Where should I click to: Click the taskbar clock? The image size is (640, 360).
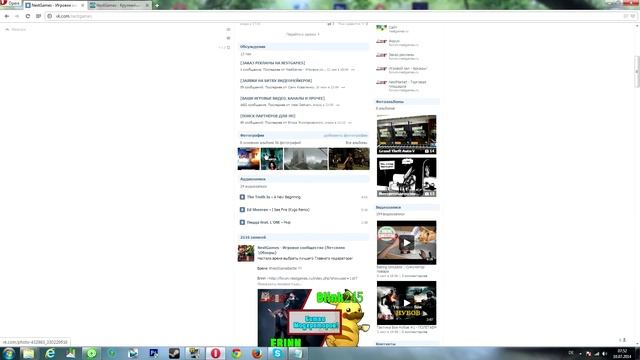pyautogui.click(x=622, y=353)
